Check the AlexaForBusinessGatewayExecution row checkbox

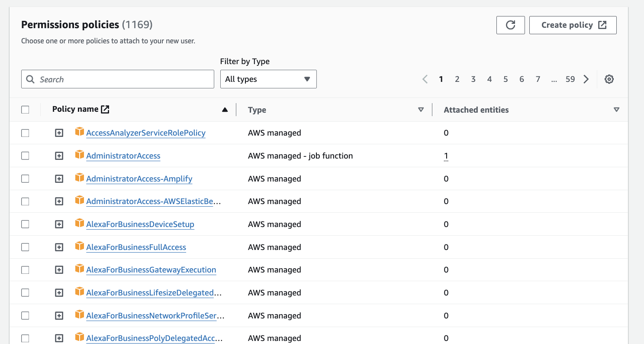pyautogui.click(x=25, y=270)
